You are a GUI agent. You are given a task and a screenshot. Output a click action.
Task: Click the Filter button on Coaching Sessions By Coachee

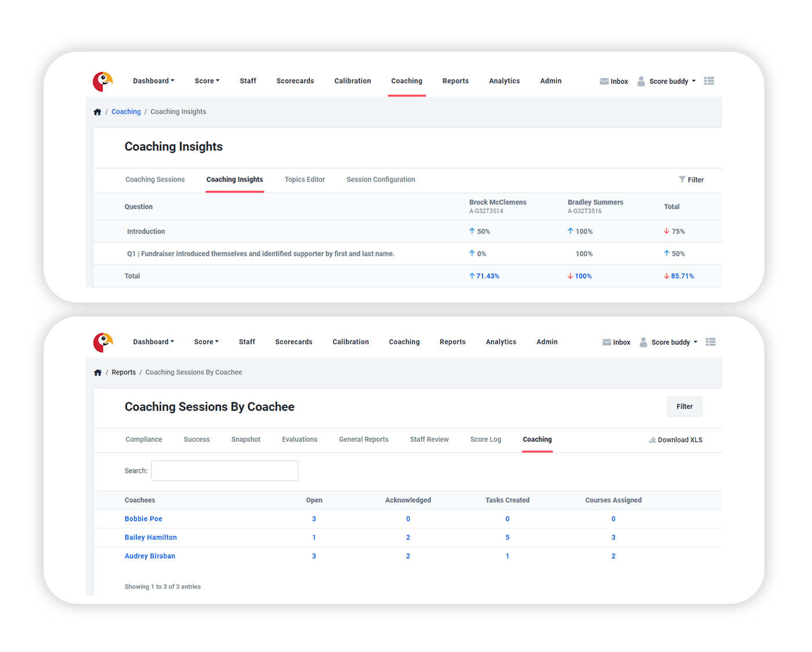[x=684, y=406]
